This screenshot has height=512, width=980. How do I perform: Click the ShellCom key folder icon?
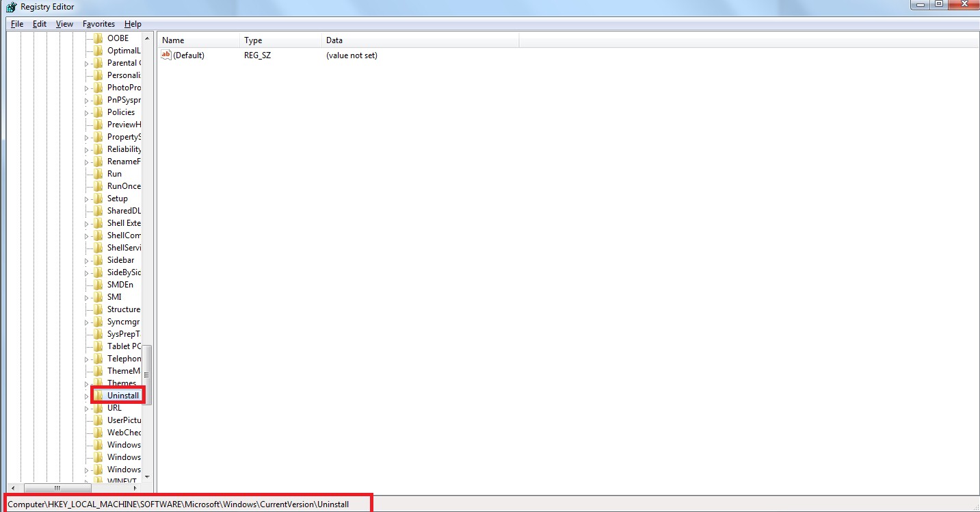point(98,235)
